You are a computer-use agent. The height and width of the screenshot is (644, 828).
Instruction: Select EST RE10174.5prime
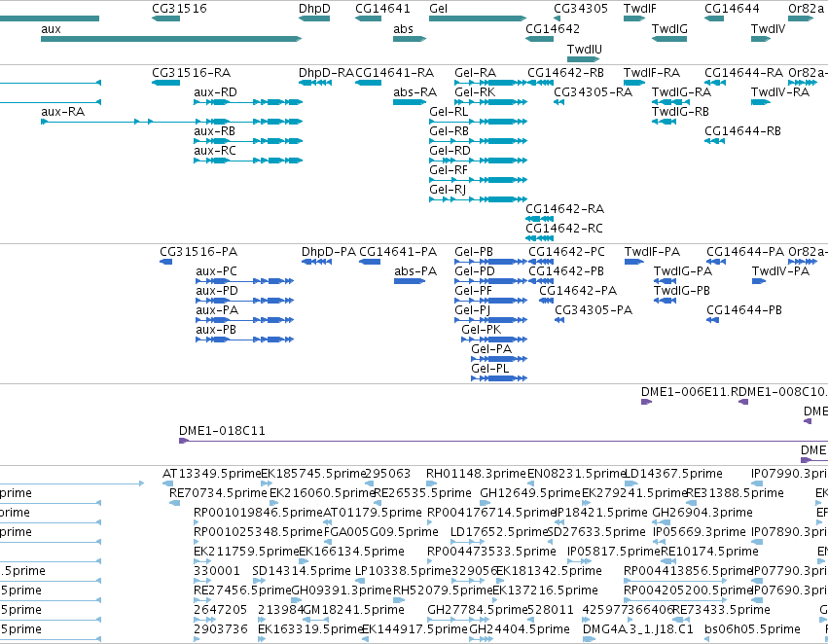tap(709, 552)
